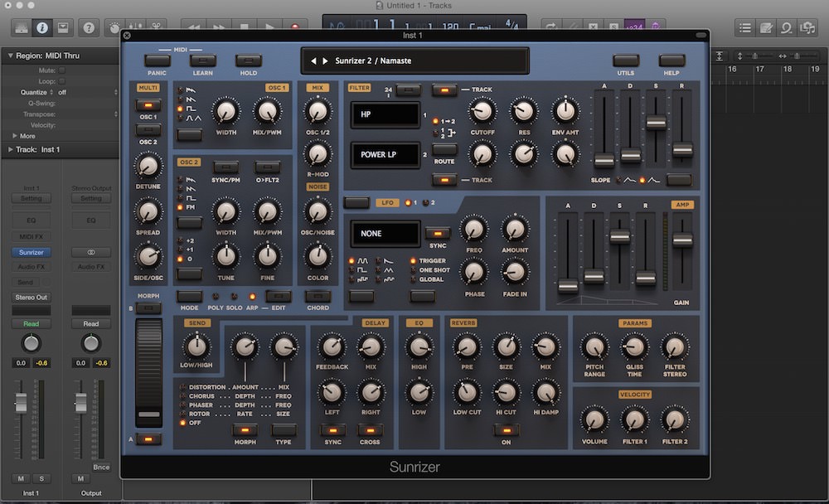Open the filter 1 HP type selector
Viewport: 829px width, 504px height.
click(385, 114)
